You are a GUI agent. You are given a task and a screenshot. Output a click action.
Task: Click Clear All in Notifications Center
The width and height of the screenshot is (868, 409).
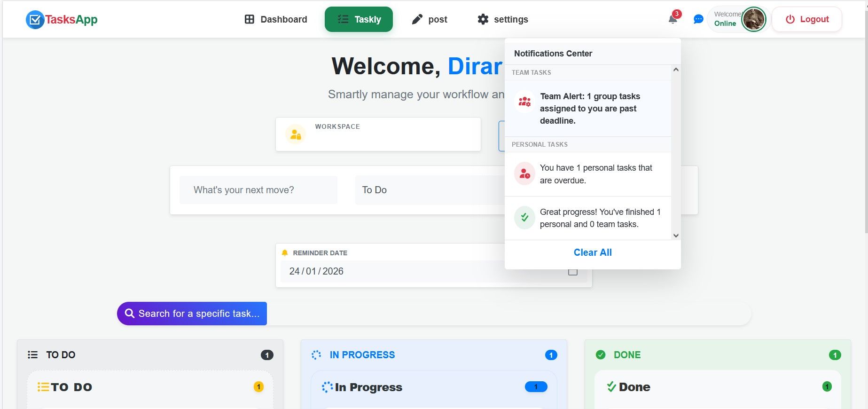(x=593, y=252)
